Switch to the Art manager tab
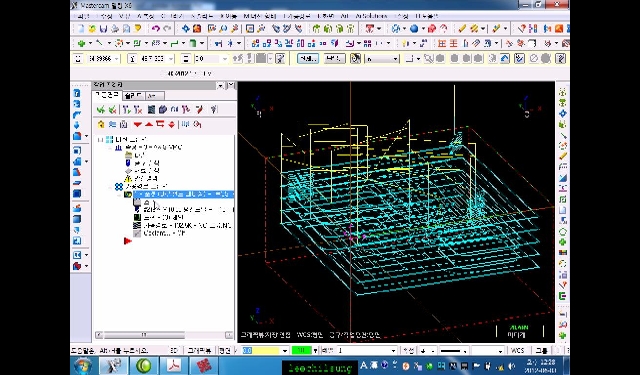This screenshot has height=375, width=640. coord(155,96)
